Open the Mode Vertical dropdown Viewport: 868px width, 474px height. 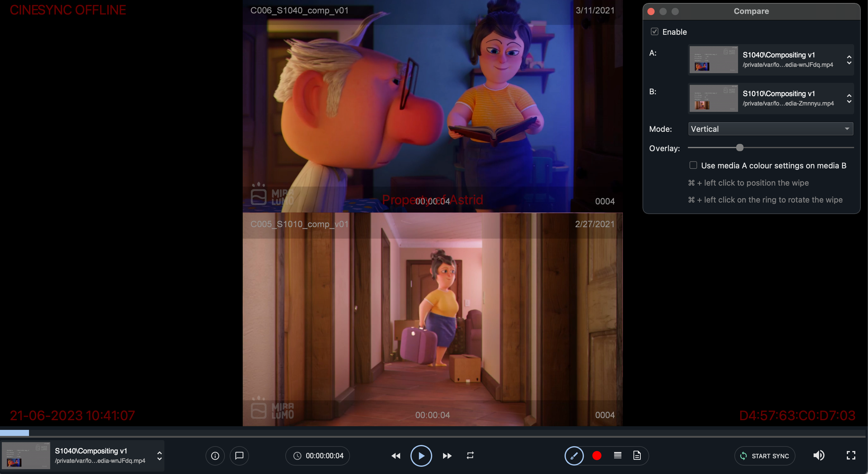(x=771, y=129)
